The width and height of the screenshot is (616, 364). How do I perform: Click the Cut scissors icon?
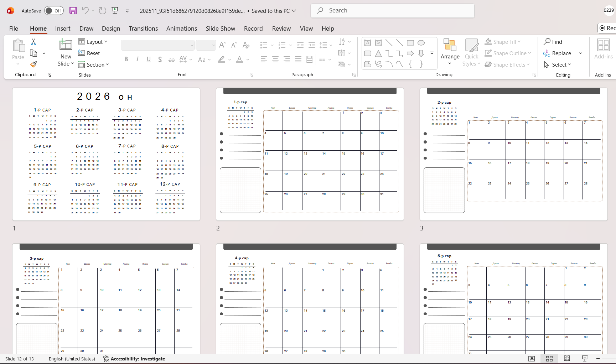click(33, 42)
